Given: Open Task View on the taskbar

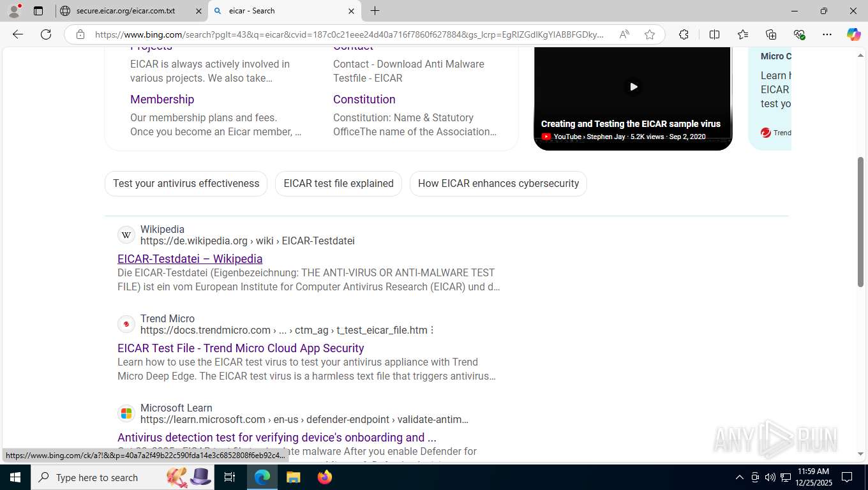Looking at the screenshot, I should point(230,477).
